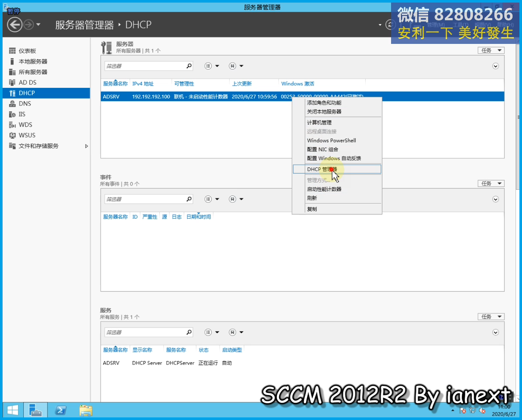Screen dimensions: 522x420
Task: Choose 配置 Windows 自动反馈 menu entry
Action: tap(334, 158)
